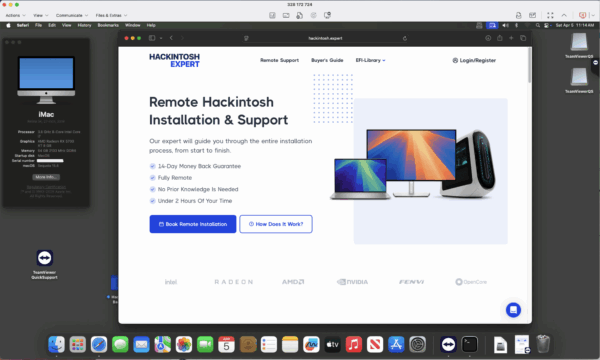Open the chat widget bubble icon

pos(513,310)
